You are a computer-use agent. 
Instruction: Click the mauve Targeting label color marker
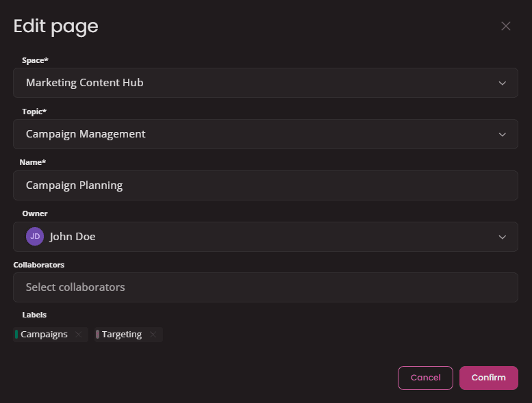(98, 334)
